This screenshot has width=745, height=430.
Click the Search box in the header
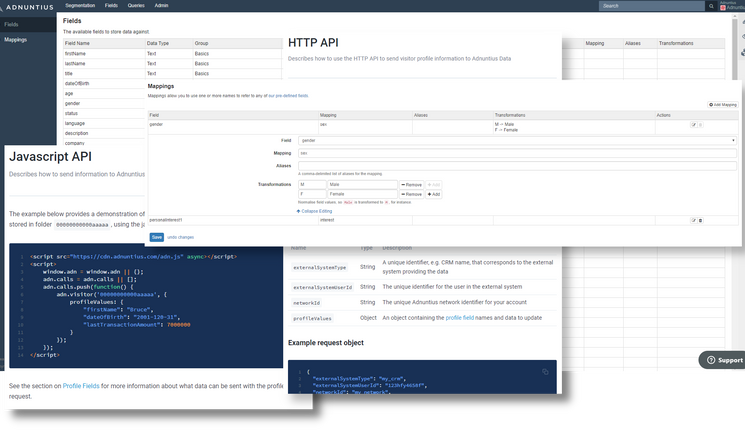coord(652,6)
